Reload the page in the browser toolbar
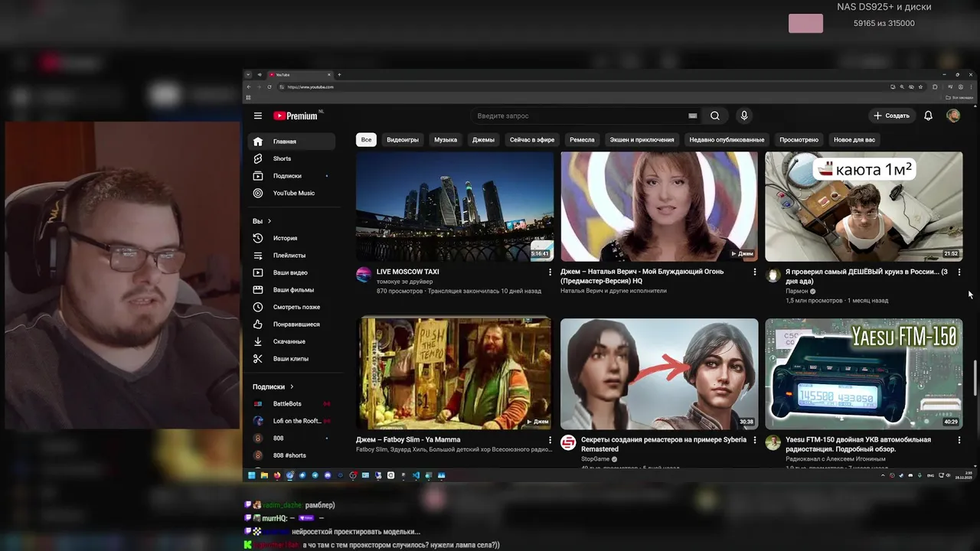 coord(269,87)
